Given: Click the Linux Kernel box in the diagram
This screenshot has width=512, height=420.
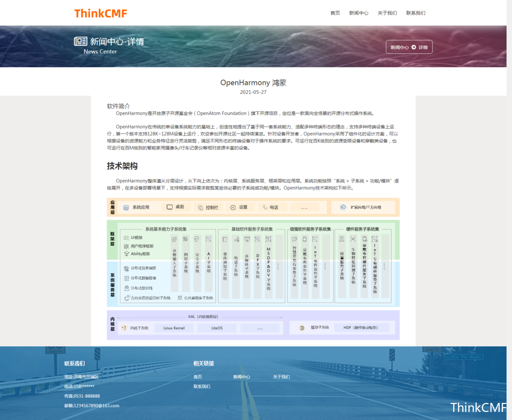Looking at the screenshot, I should click(174, 328).
